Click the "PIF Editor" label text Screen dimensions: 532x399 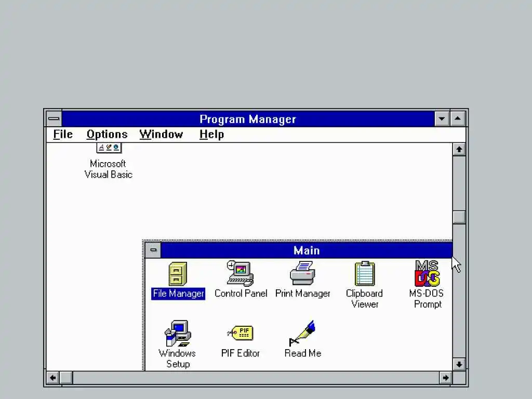coord(240,353)
